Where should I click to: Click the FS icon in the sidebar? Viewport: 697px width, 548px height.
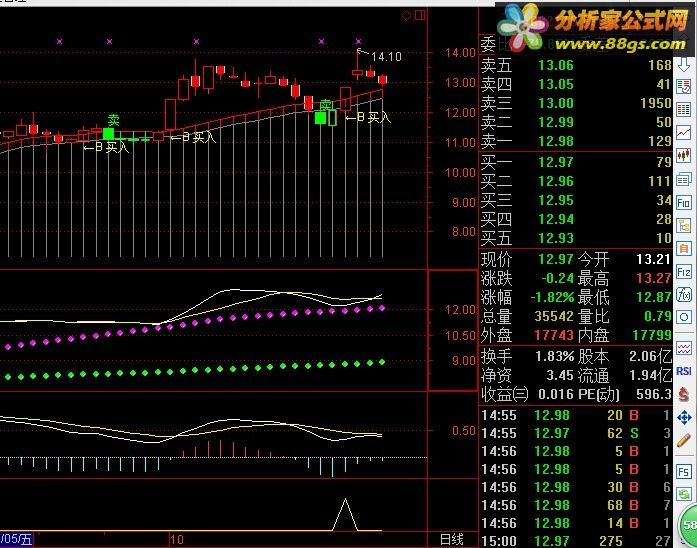[x=684, y=471]
